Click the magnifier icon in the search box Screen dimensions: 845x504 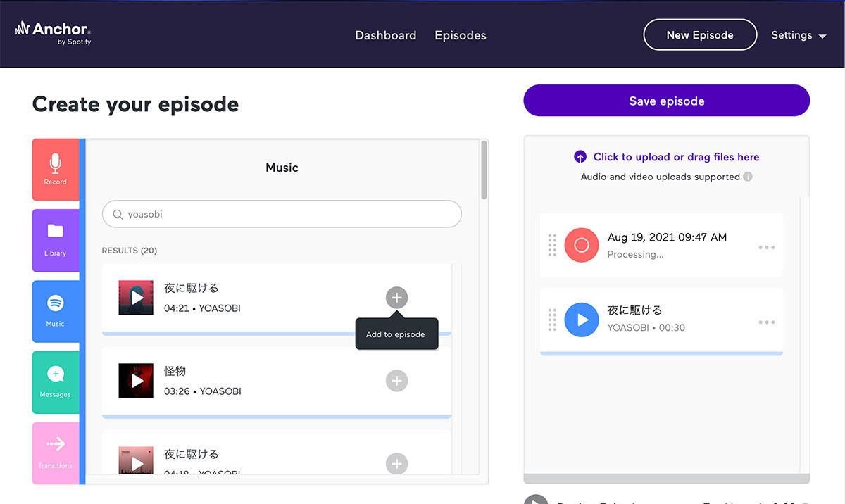pyautogui.click(x=118, y=214)
